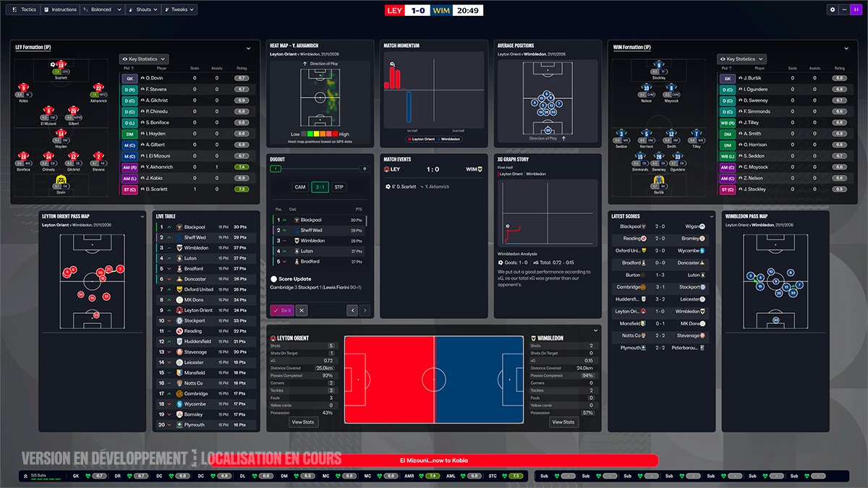
Task: Open Key Statistics dropdown in LEY Formation
Action: (x=144, y=59)
